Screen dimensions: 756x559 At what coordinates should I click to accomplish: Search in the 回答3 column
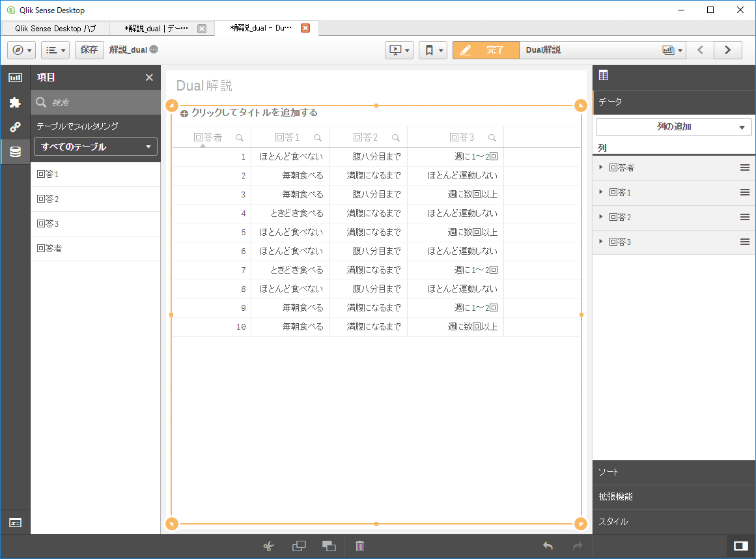[x=492, y=138]
